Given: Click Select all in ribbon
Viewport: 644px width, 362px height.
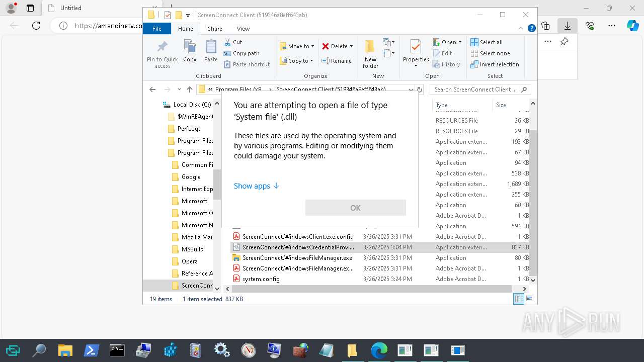Looking at the screenshot, I should 487,42.
